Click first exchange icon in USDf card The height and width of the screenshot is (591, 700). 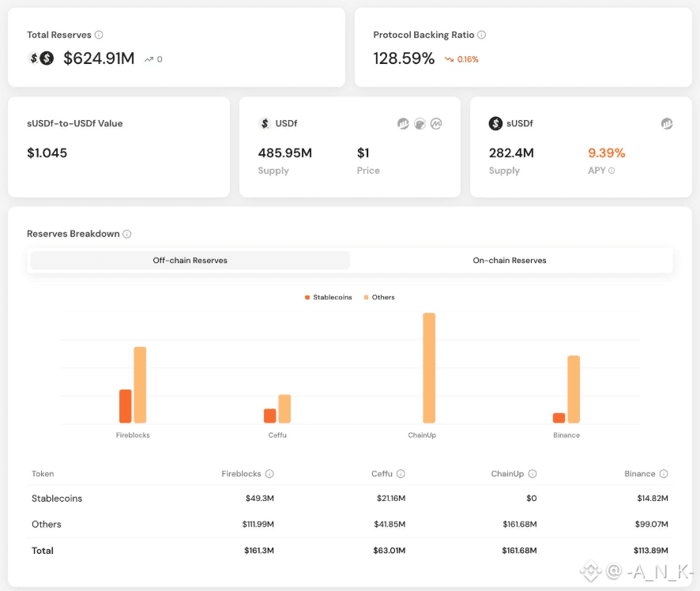[403, 123]
